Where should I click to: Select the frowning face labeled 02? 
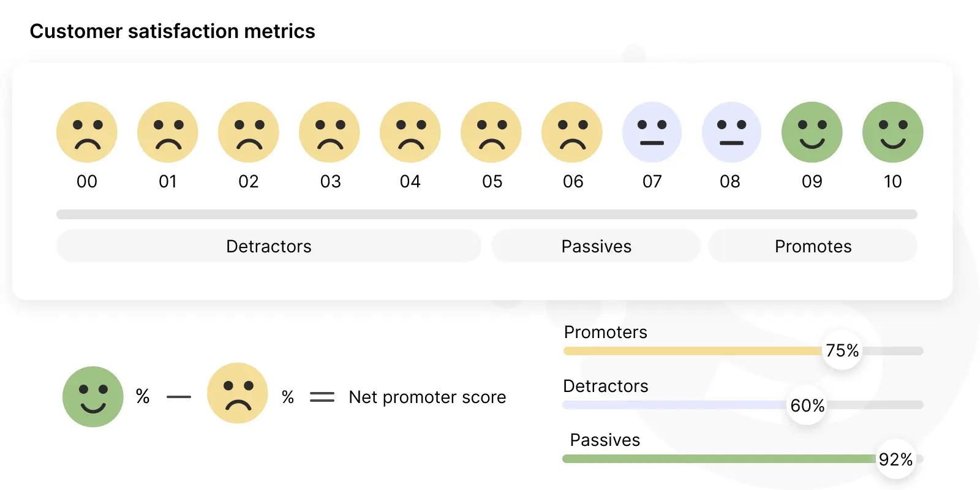[249, 132]
